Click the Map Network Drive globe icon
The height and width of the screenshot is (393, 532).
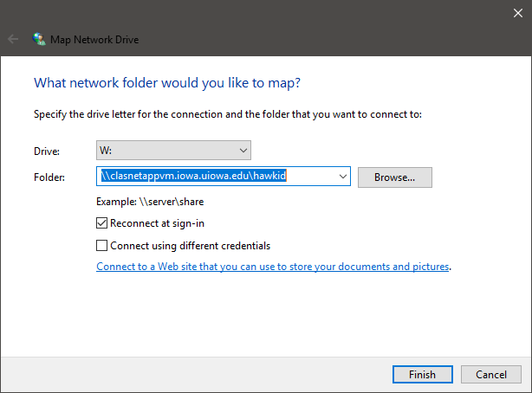pyautogui.click(x=38, y=39)
